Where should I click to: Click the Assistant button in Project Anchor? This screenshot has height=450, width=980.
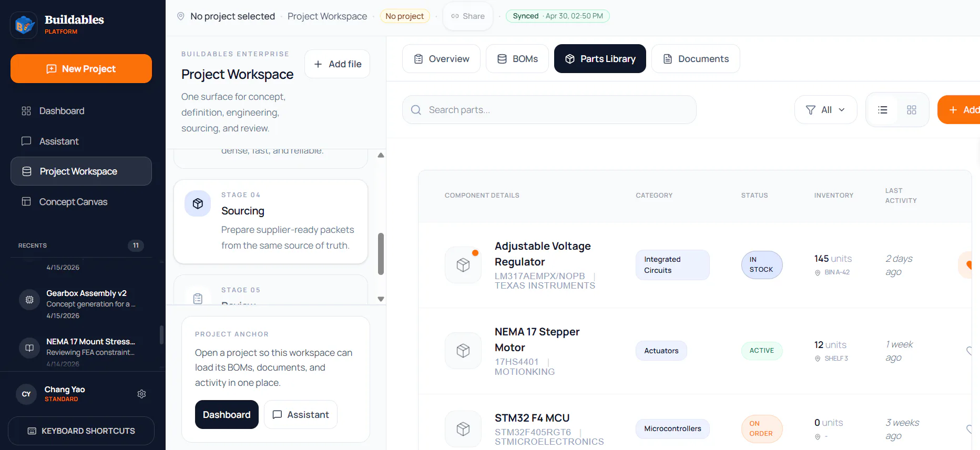(x=301, y=415)
